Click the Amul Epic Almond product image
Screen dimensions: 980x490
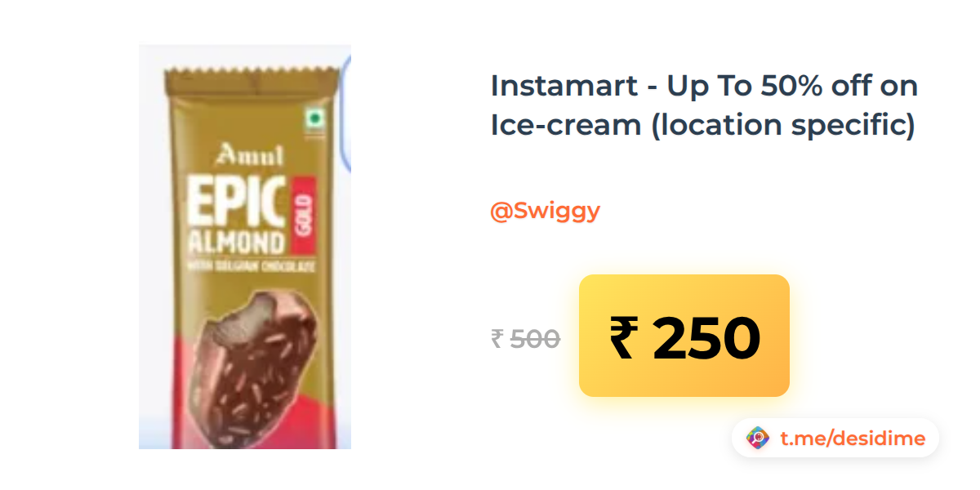point(245,247)
